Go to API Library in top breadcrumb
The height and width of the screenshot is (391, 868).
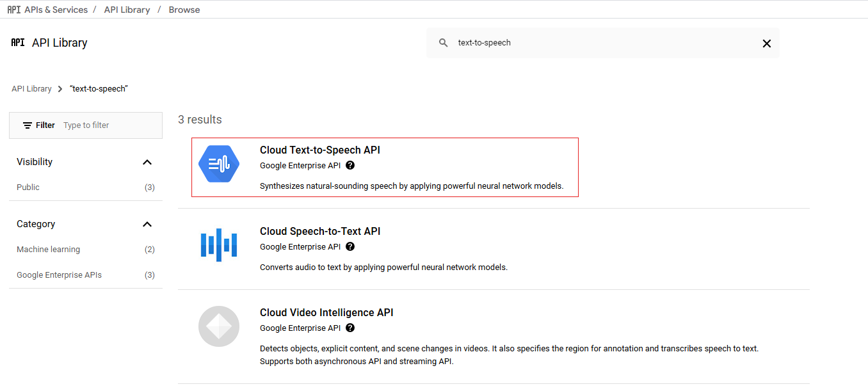click(127, 10)
